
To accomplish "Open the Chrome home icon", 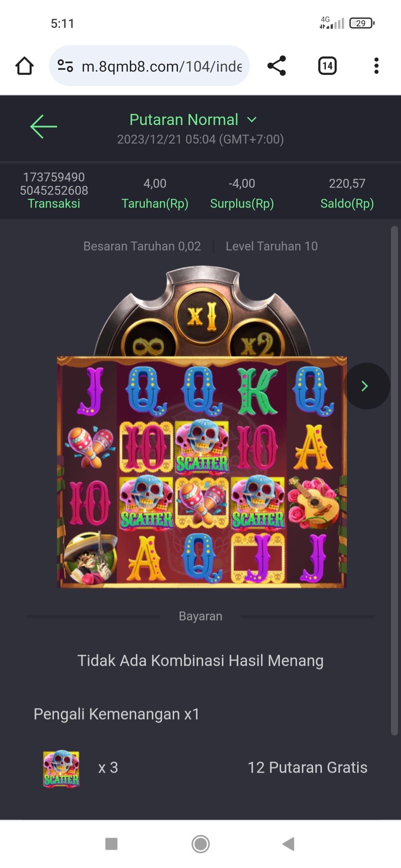I will click(x=25, y=66).
